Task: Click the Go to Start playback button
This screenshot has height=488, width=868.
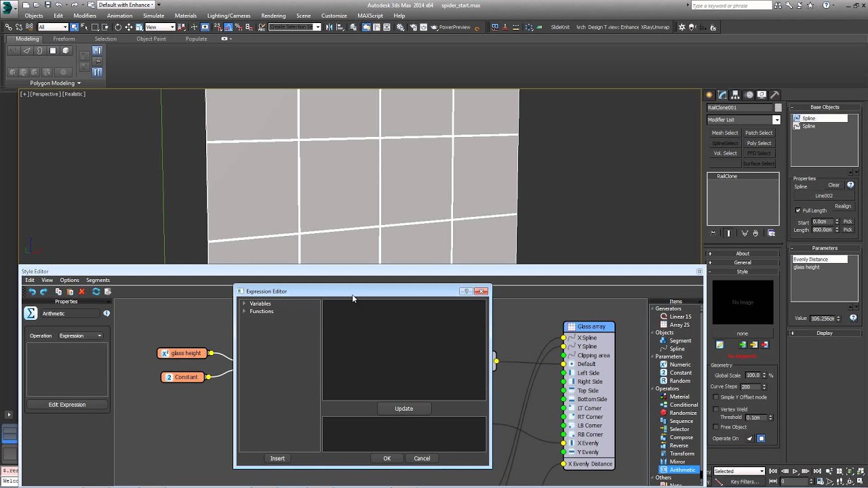Action: click(773, 471)
